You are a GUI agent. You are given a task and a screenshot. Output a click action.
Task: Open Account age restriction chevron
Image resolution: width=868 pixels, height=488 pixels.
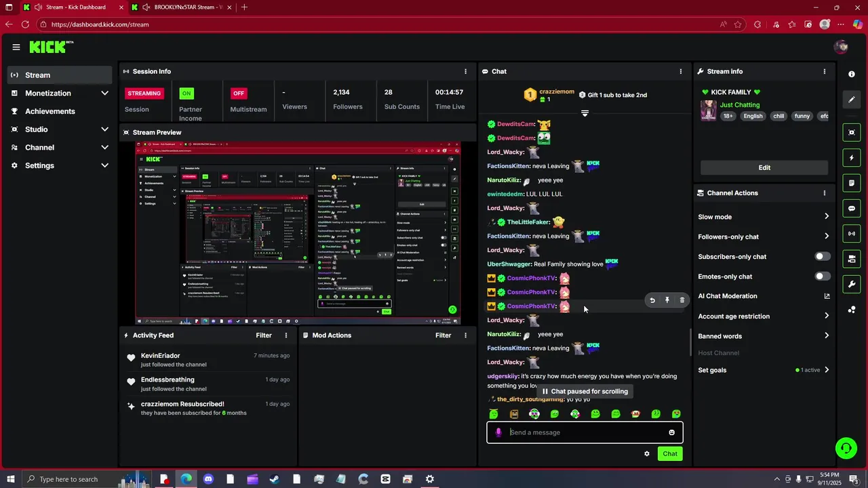(827, 316)
